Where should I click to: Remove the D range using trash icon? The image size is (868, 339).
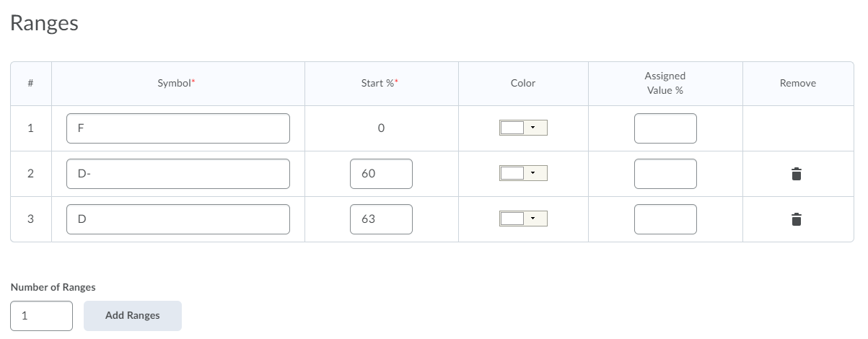pyautogui.click(x=797, y=219)
